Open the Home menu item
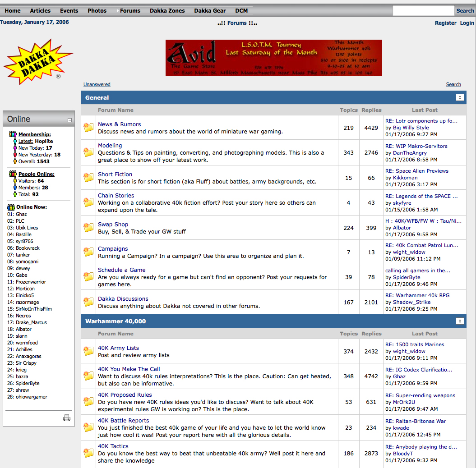 point(13,11)
